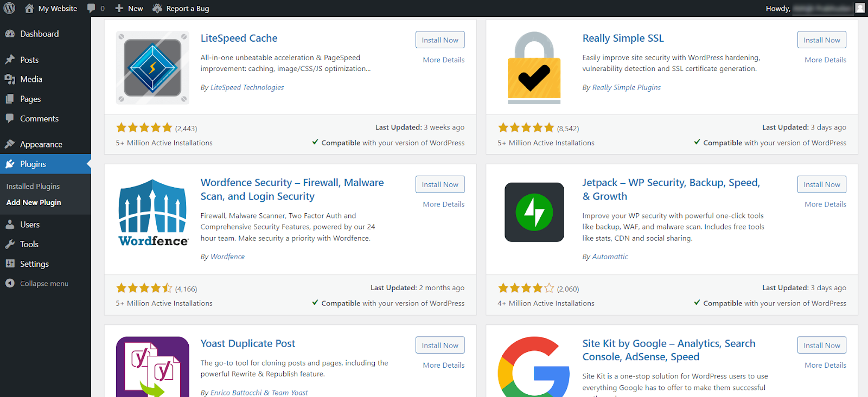
Task: Open author link LiteSpeed Technologies
Action: [247, 87]
